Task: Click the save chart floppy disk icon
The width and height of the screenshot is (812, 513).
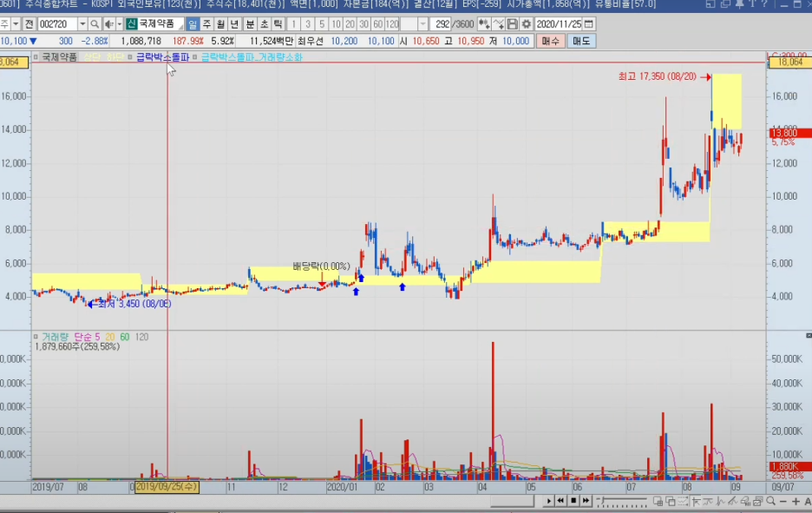Action: pos(513,24)
